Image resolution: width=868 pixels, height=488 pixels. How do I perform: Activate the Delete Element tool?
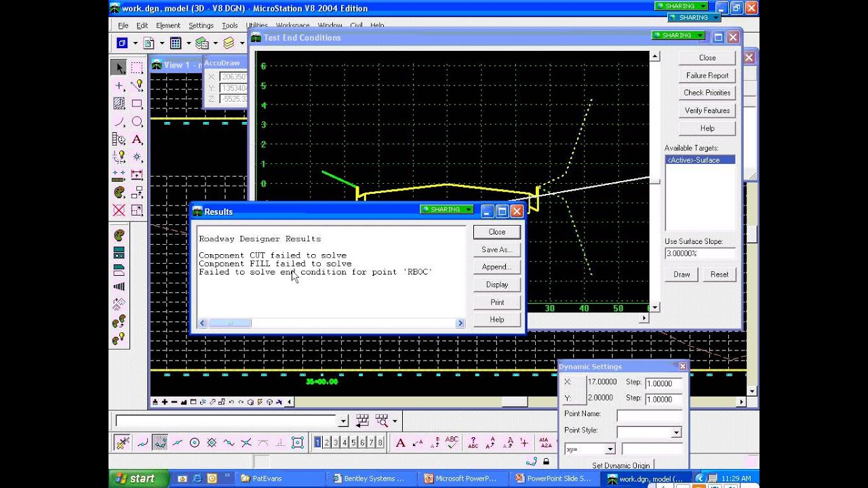(x=119, y=210)
